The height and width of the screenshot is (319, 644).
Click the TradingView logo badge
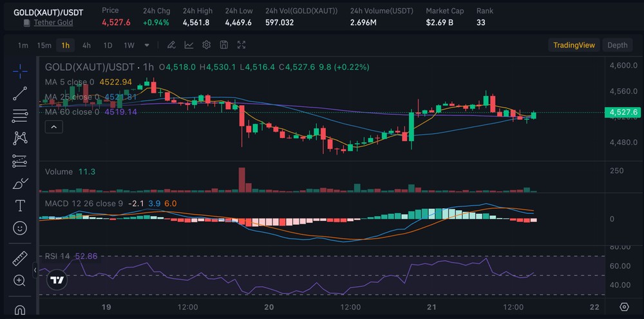coord(56,280)
